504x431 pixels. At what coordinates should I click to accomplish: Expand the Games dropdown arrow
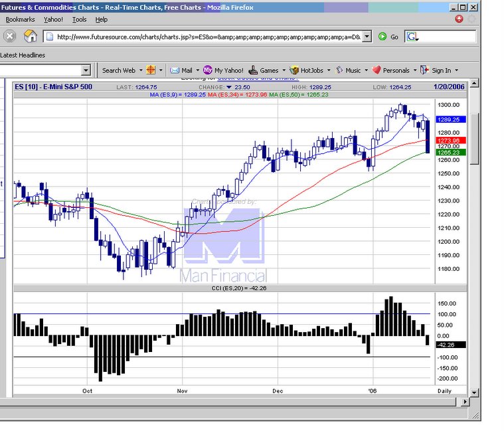pos(284,70)
